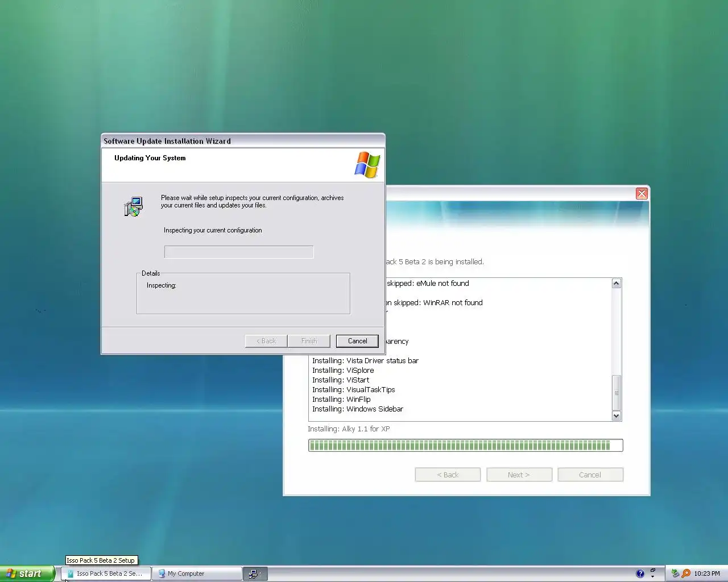The image size is (728, 582).
Task: Click the Back button in Update Wizard
Action: tap(266, 341)
